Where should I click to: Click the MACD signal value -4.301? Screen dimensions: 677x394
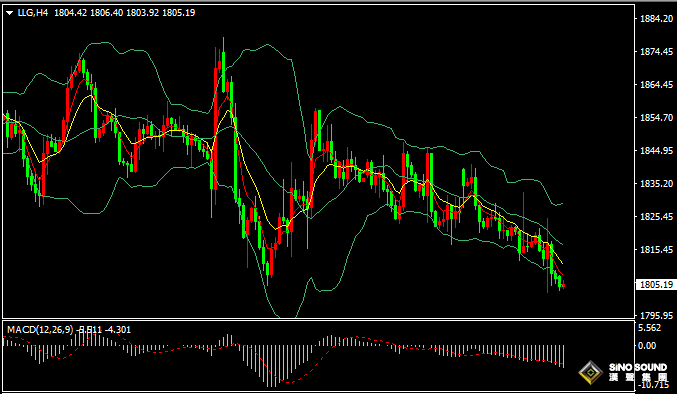click(x=117, y=330)
